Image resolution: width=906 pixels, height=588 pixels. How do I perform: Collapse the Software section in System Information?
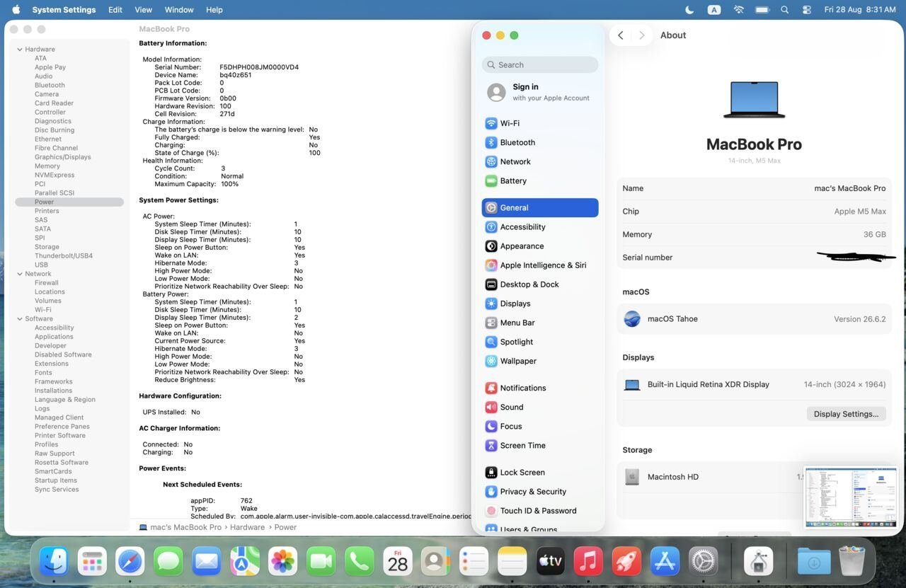click(20, 319)
